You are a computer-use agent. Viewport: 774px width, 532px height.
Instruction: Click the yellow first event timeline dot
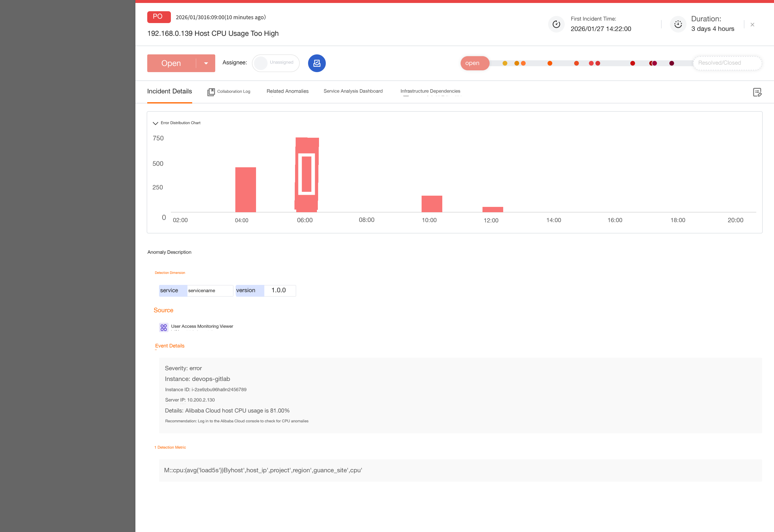tap(505, 63)
